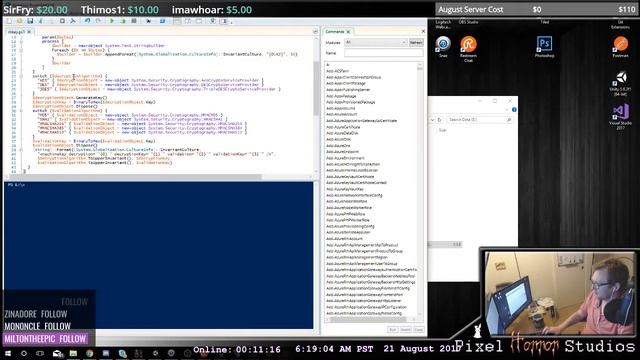The image size is (640, 360).
Task: Select Add-AzureAccount in the command list
Action: [342, 115]
